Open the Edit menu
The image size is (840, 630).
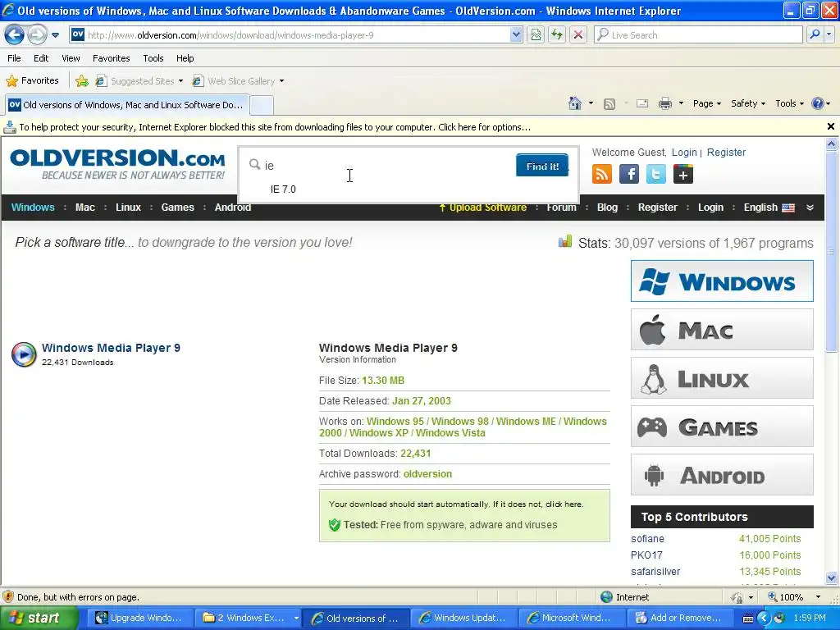coord(41,58)
